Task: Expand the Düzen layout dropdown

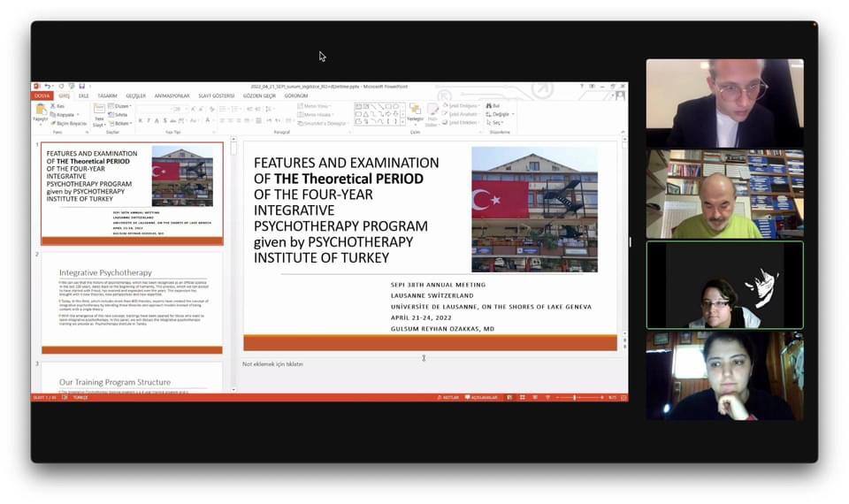Action: tap(123, 105)
